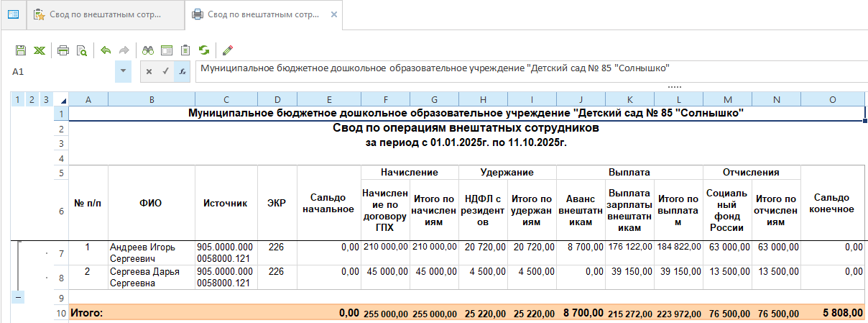Undo the last action
This screenshot has width=868, height=323.
click(106, 50)
